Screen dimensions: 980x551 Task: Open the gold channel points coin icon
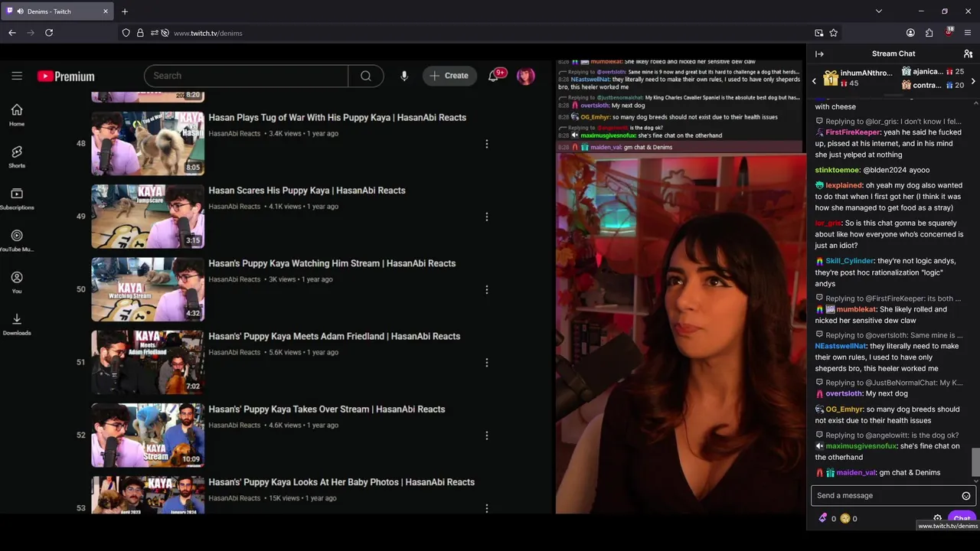845,518
